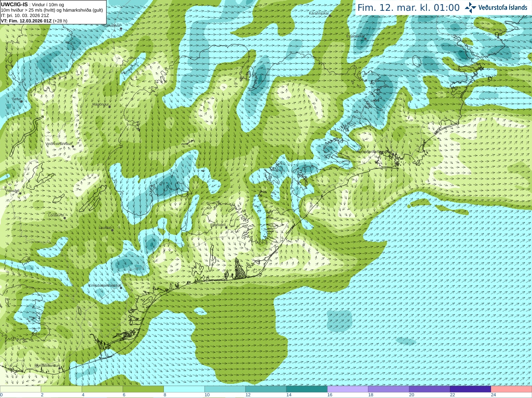Screen dimensions: 532x398
Task: Click the Kárahnjúkar station label
Action: 319,14
